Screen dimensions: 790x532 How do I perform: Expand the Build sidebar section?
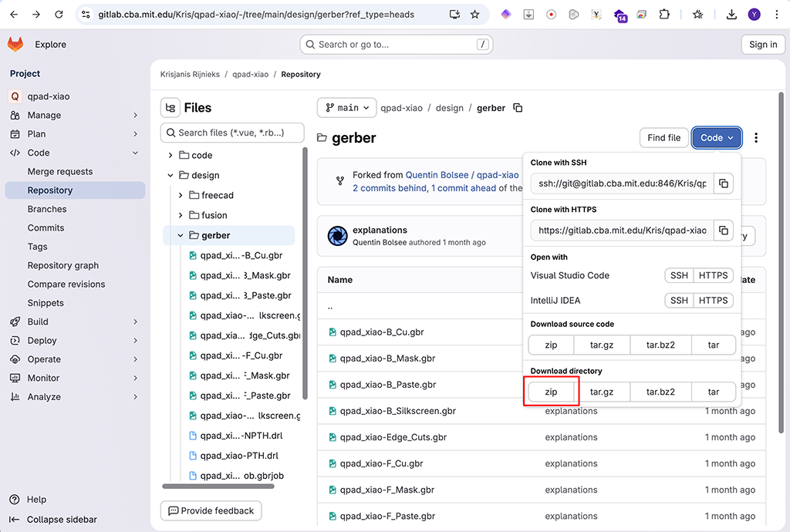(x=135, y=322)
